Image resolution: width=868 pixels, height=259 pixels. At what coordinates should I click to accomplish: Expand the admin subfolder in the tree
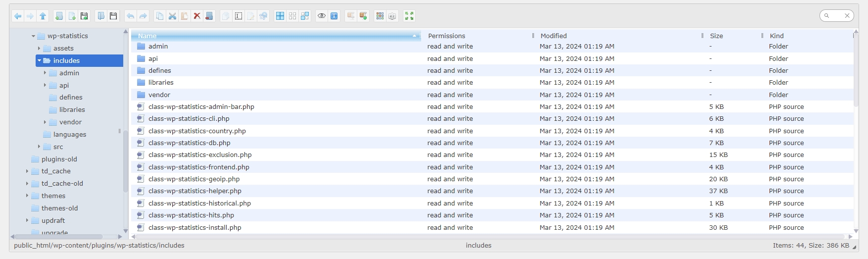point(45,73)
